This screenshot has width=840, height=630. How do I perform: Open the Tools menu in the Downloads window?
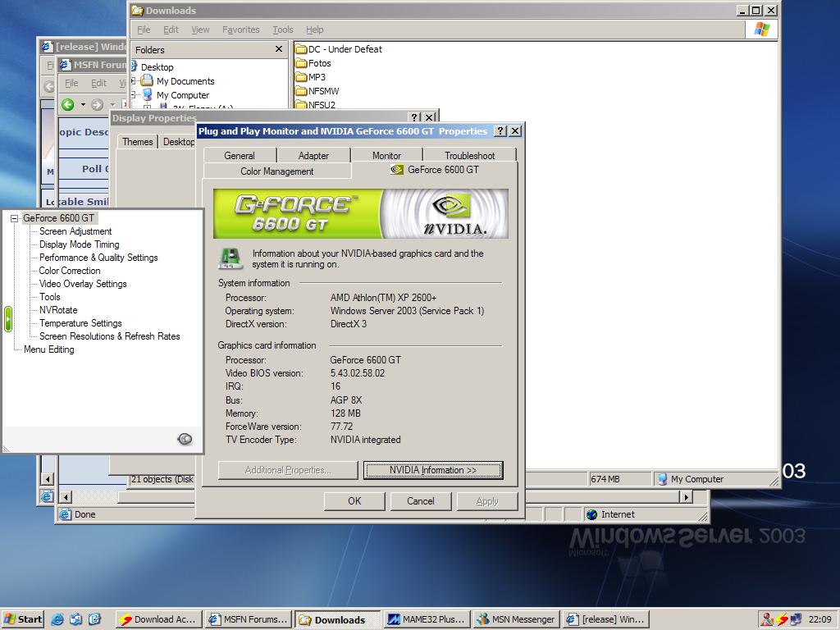pos(282,30)
